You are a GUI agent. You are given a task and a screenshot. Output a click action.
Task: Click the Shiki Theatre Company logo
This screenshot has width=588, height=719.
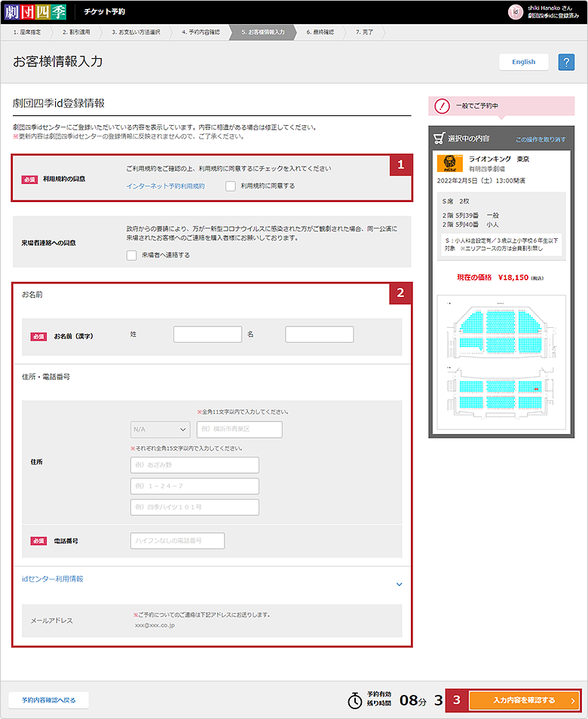(35, 12)
